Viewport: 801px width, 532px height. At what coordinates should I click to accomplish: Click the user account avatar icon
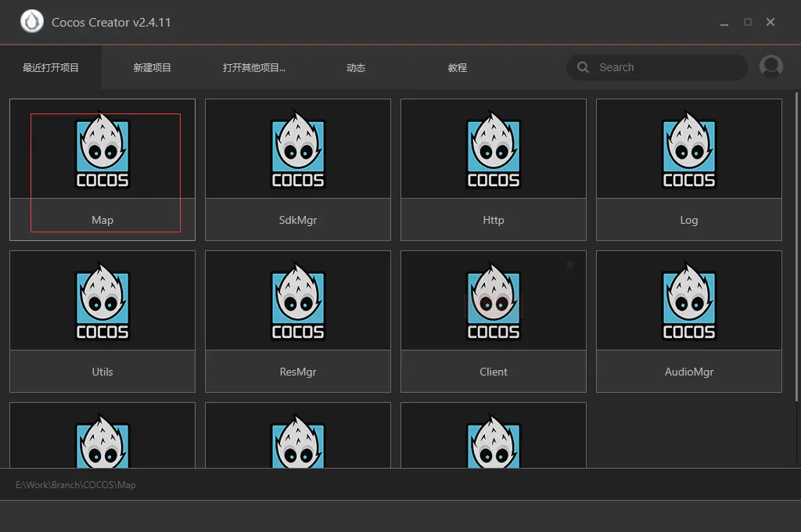[770, 67]
